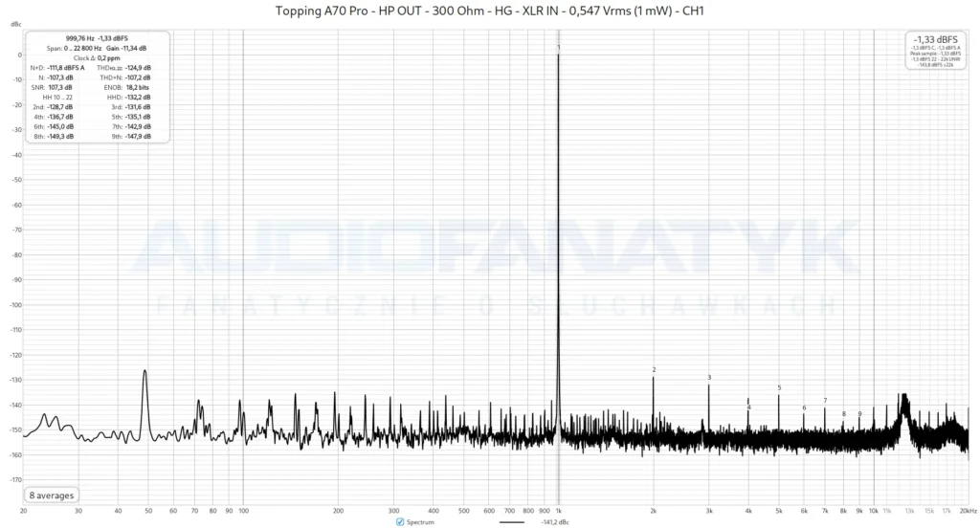This screenshot has width=980, height=528.
Task: Select the ENOB 18,2 bits value
Action: [138, 87]
